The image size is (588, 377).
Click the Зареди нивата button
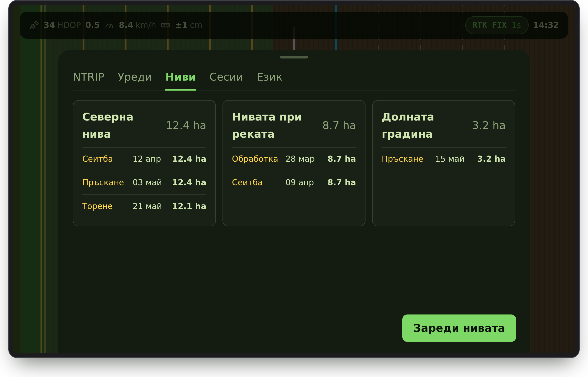[x=459, y=328]
